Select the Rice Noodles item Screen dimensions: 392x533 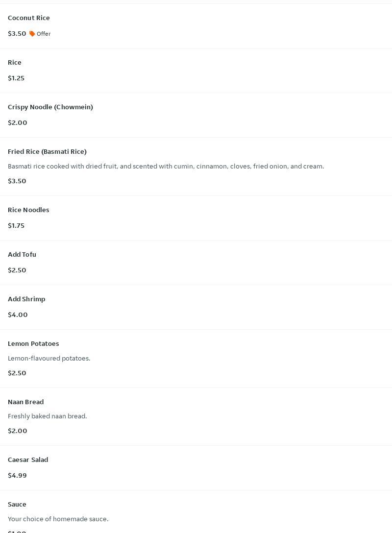coord(28,210)
